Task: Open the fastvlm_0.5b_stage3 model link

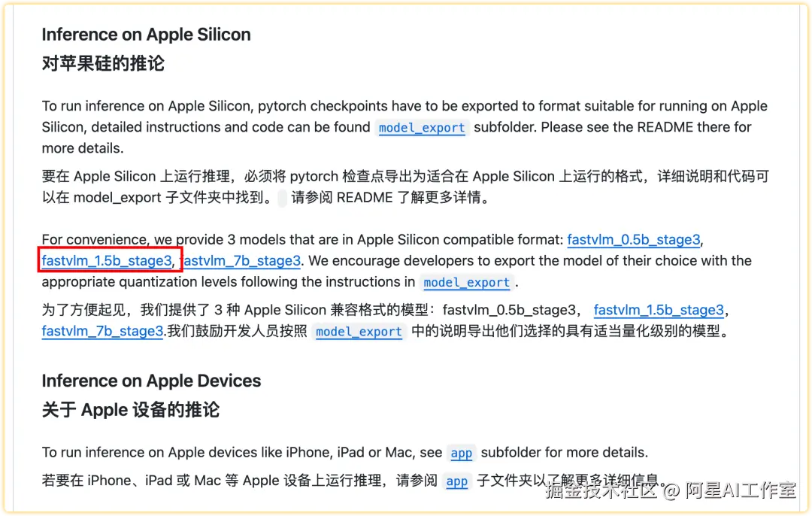Action: (x=634, y=239)
